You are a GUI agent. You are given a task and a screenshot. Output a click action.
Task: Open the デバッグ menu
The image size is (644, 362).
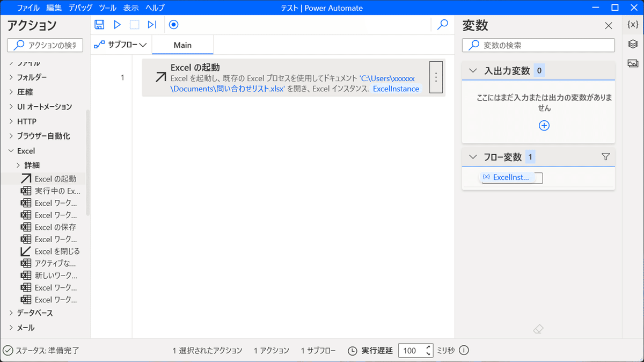[x=80, y=8]
